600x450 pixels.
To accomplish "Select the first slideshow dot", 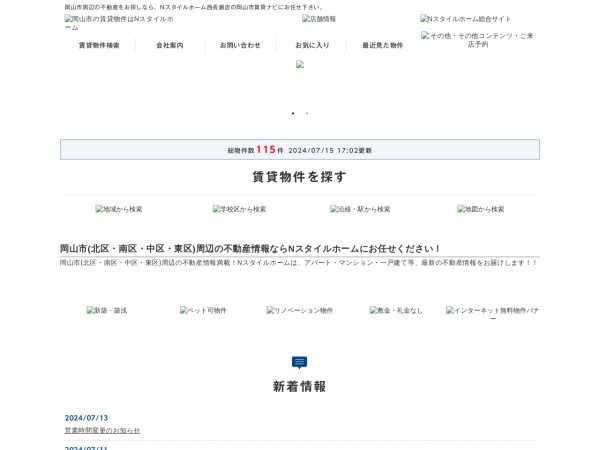I will pos(293,113).
